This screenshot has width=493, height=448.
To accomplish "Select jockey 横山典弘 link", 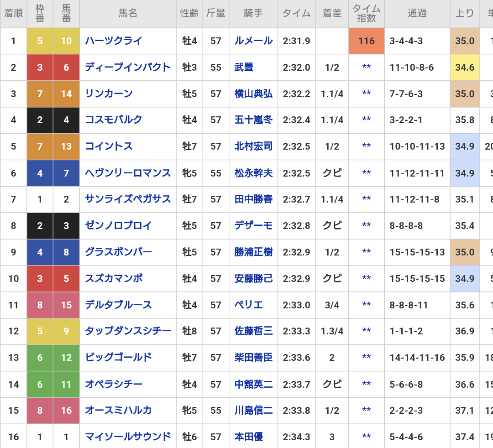I will pyautogui.click(x=253, y=94).
